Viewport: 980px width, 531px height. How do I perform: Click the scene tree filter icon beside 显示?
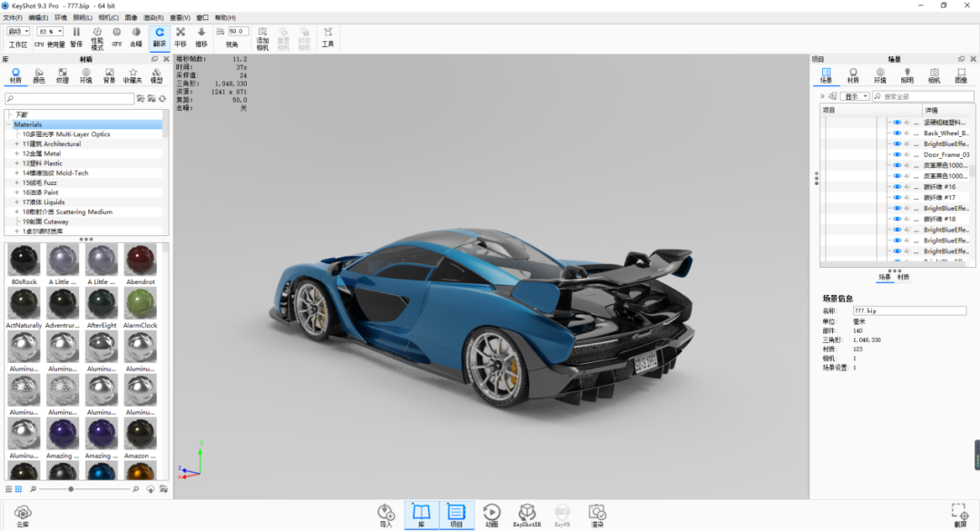[832, 96]
